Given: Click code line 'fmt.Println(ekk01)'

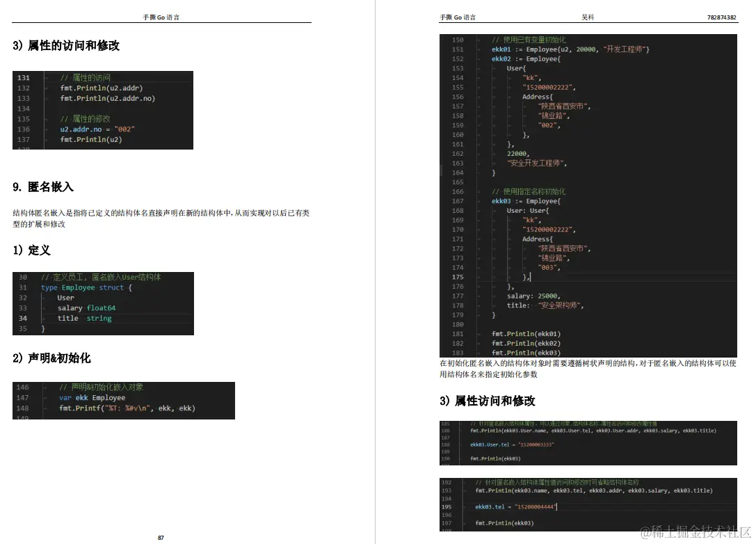Looking at the screenshot, I should (526, 334).
